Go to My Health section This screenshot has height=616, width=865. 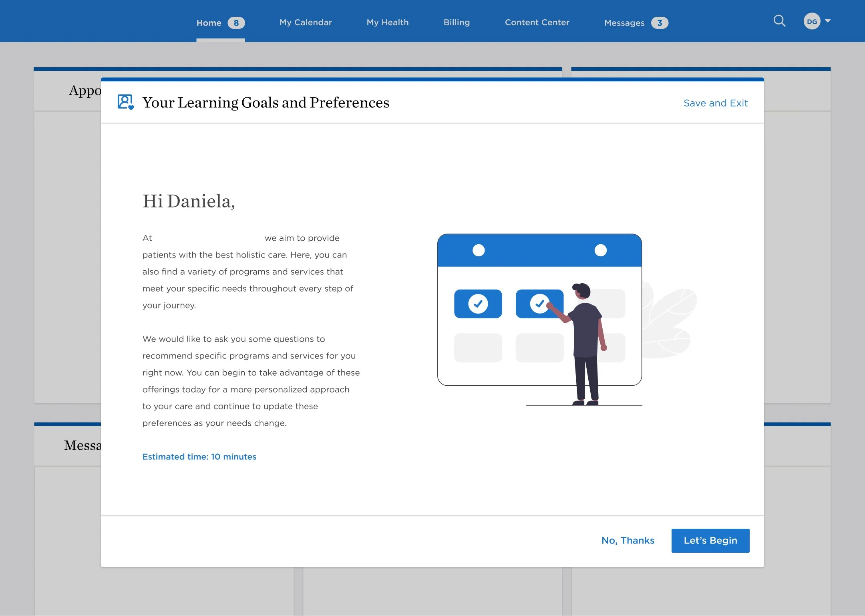[x=387, y=22]
